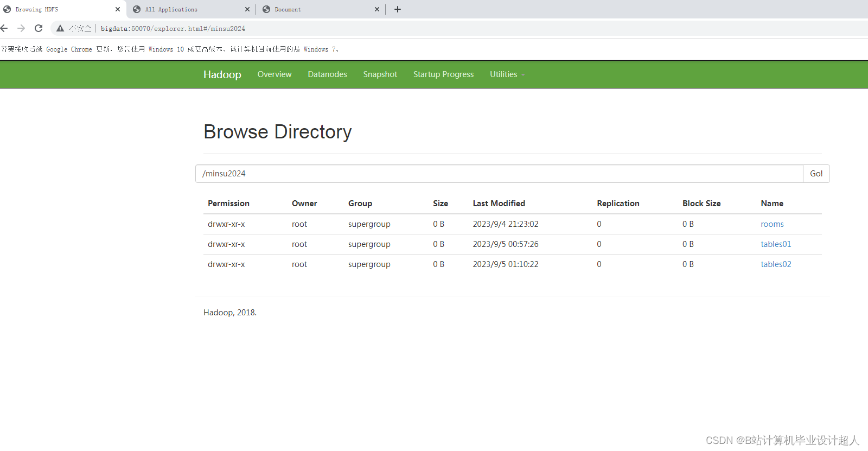Click the Browse Directory heading

pyautogui.click(x=278, y=132)
